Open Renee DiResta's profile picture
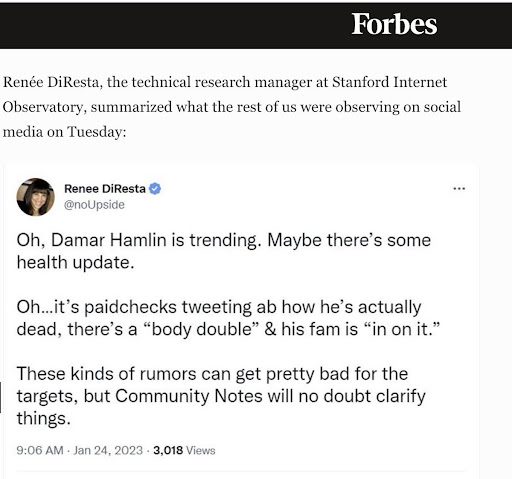 coord(35,197)
